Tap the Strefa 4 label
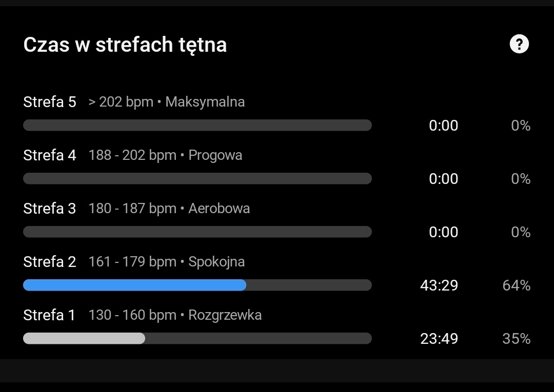Viewport: 554px width, 392px height. tap(50, 155)
